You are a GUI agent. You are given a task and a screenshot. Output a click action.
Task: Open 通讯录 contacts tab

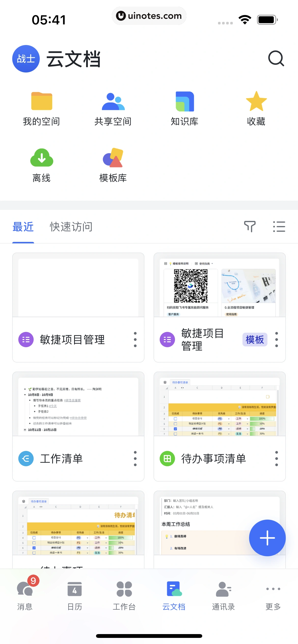point(224,596)
